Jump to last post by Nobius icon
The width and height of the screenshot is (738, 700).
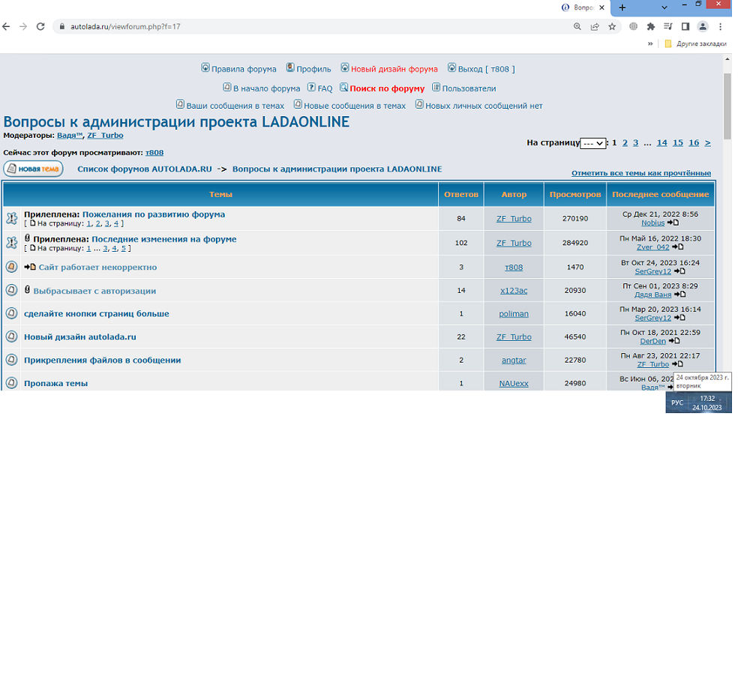[x=673, y=223]
